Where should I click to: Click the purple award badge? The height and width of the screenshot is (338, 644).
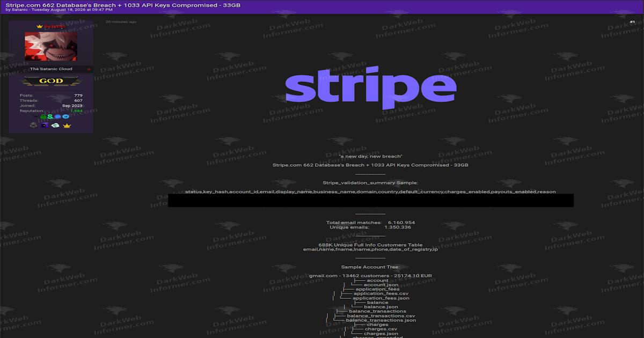click(45, 125)
